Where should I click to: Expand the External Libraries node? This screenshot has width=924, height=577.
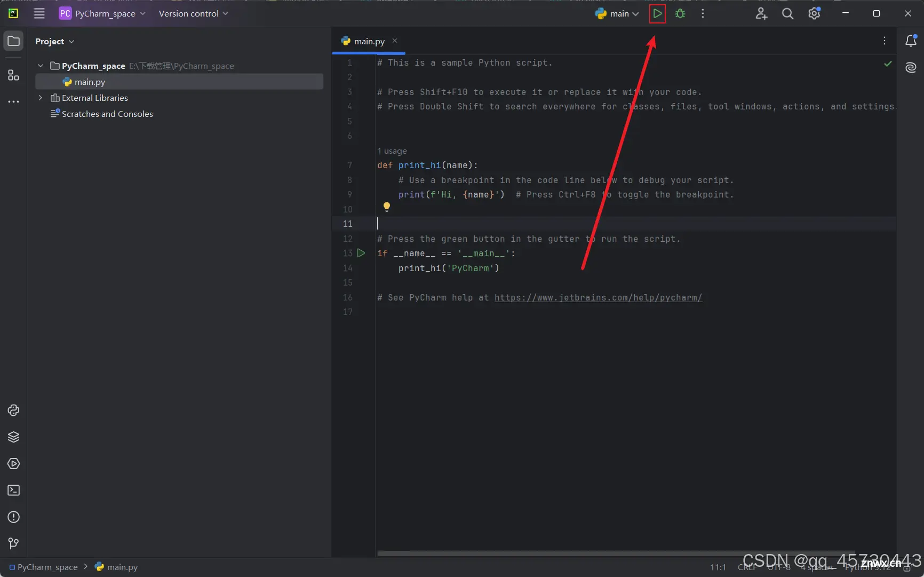41,98
